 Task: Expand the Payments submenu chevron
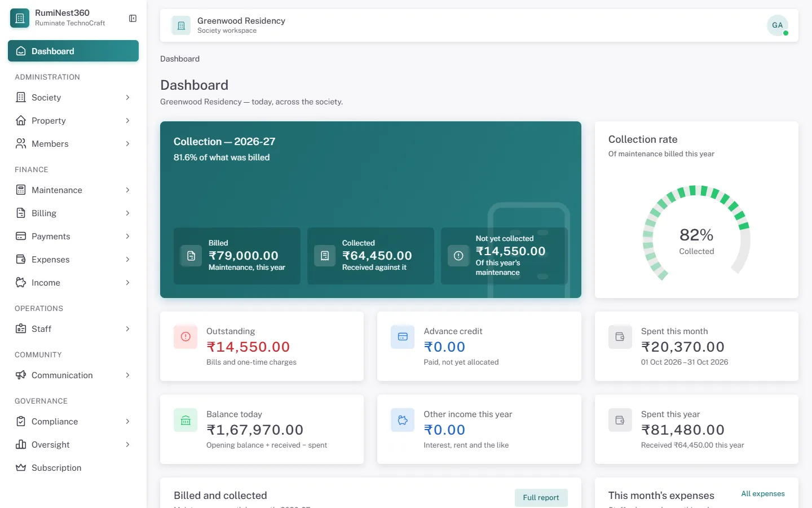[x=127, y=236]
